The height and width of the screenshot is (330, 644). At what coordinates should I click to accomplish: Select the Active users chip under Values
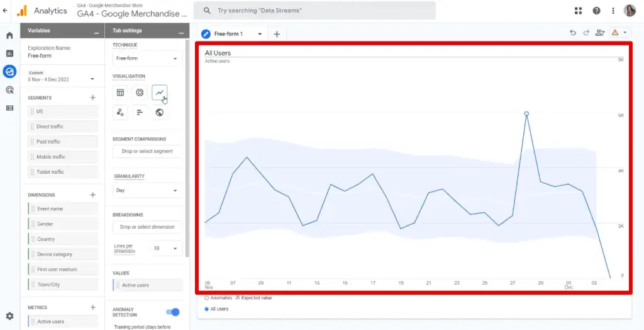pos(147,285)
